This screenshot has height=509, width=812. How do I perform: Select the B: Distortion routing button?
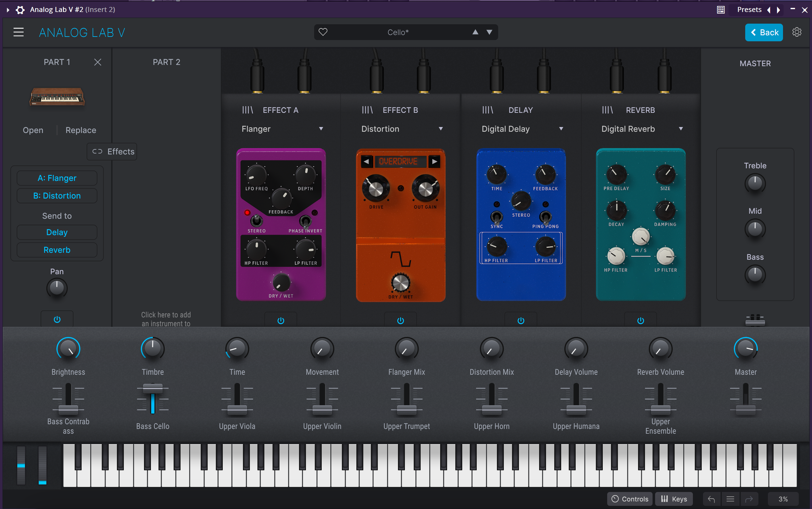pyautogui.click(x=57, y=196)
